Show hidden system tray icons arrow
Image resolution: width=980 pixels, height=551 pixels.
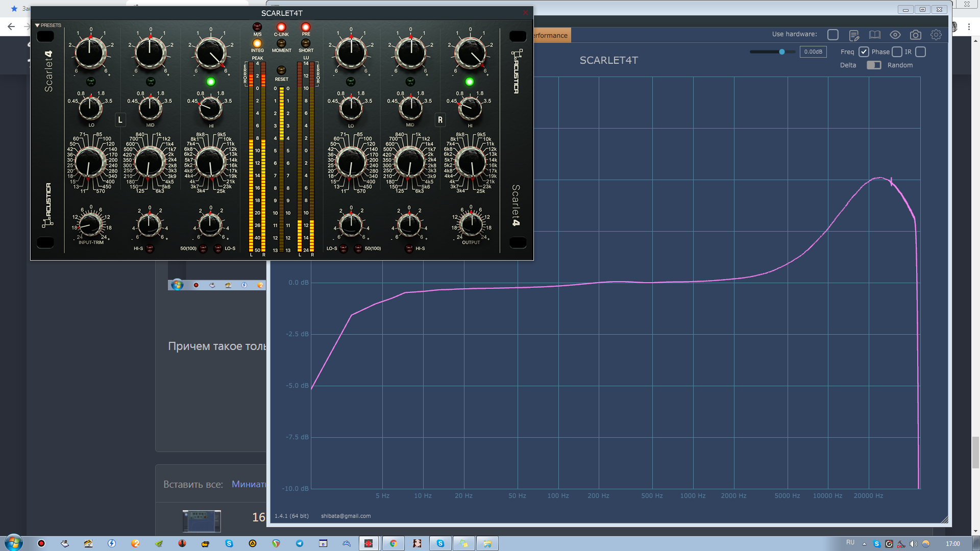click(x=864, y=544)
